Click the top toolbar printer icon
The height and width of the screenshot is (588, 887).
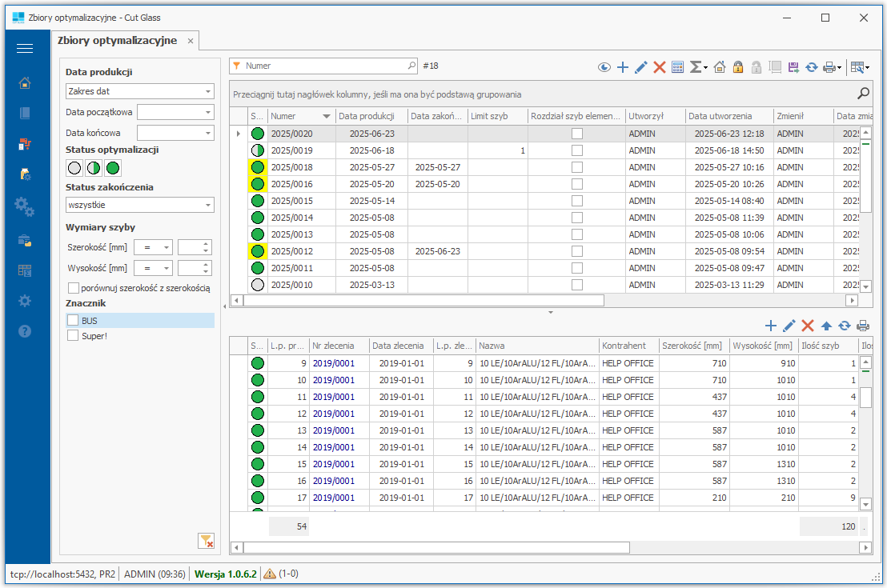coord(829,67)
